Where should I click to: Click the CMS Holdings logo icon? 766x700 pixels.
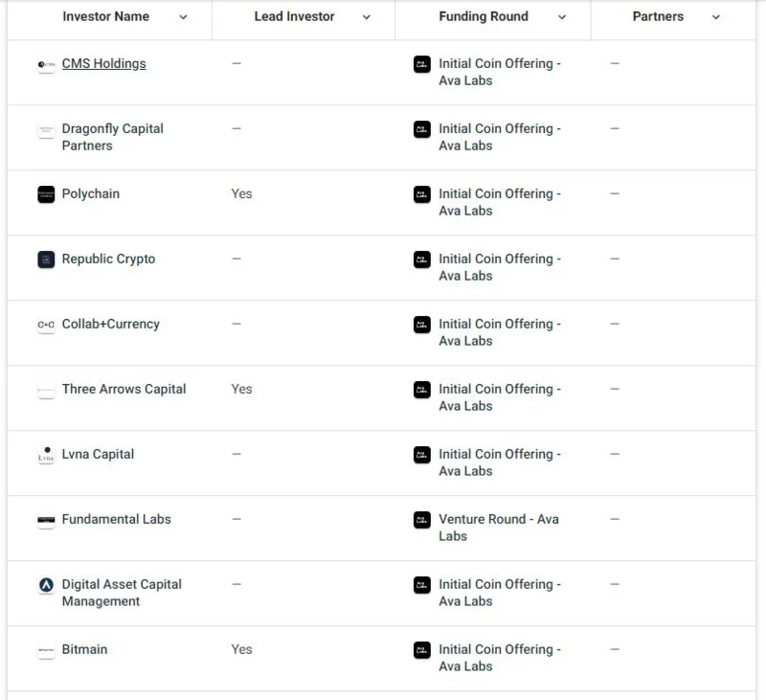pos(46,64)
